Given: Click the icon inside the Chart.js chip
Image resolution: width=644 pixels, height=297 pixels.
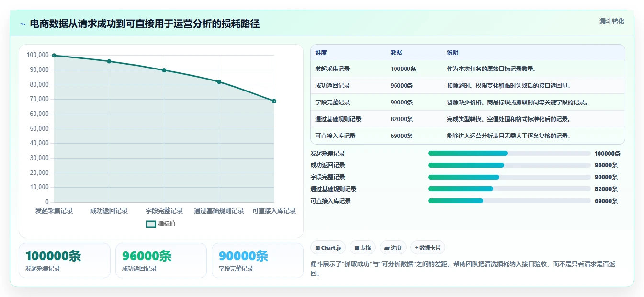Looking at the screenshot, I should tap(317, 248).
